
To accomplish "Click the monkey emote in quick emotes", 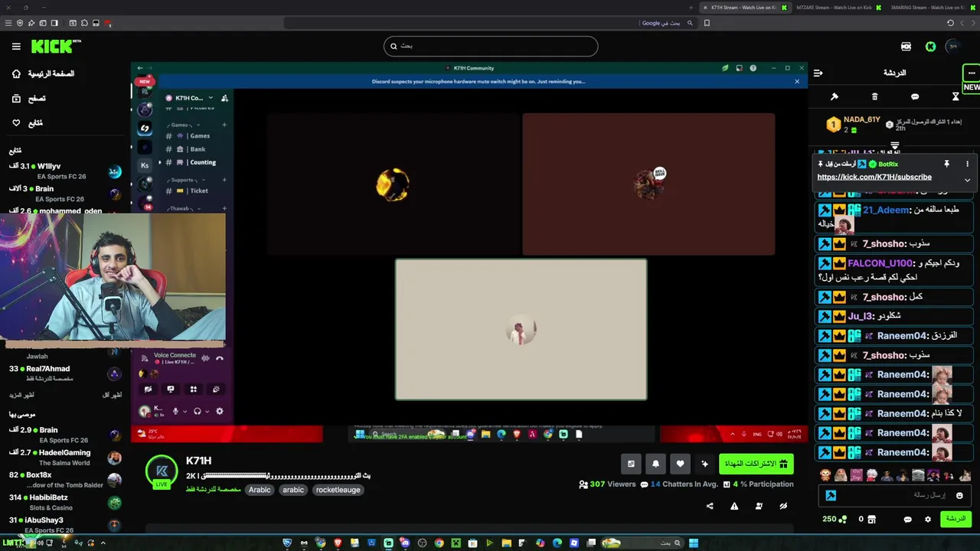I will (825, 475).
